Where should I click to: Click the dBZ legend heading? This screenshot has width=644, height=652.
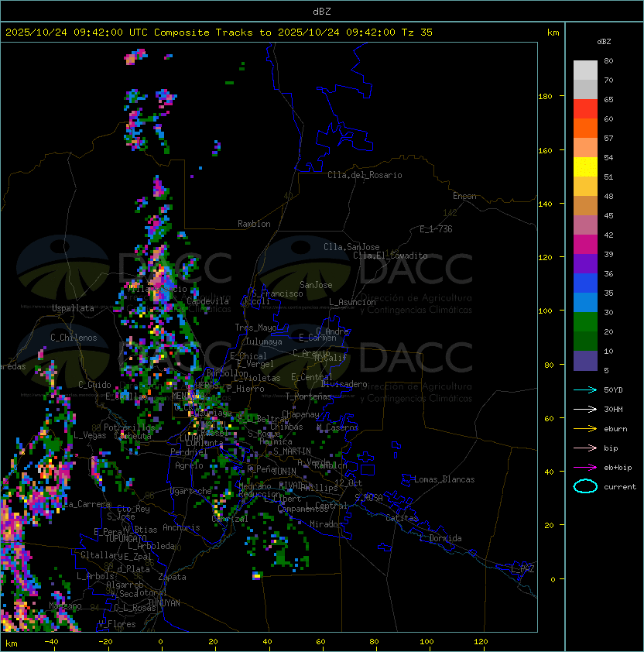(604, 42)
